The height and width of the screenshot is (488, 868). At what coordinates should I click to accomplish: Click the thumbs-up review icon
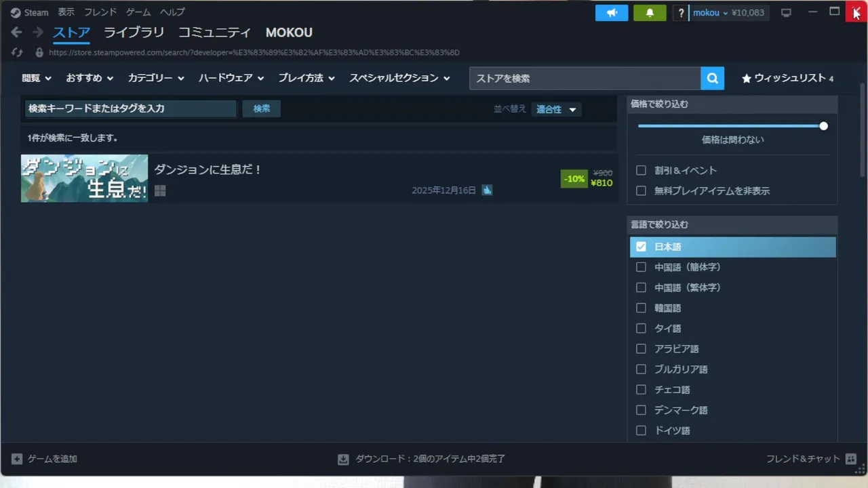click(487, 190)
